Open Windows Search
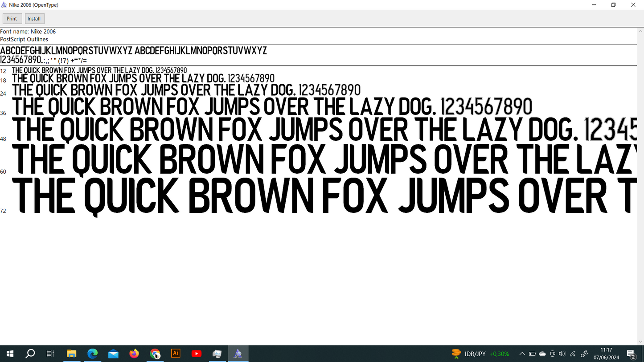This screenshot has height=362, width=644. pyautogui.click(x=30, y=353)
